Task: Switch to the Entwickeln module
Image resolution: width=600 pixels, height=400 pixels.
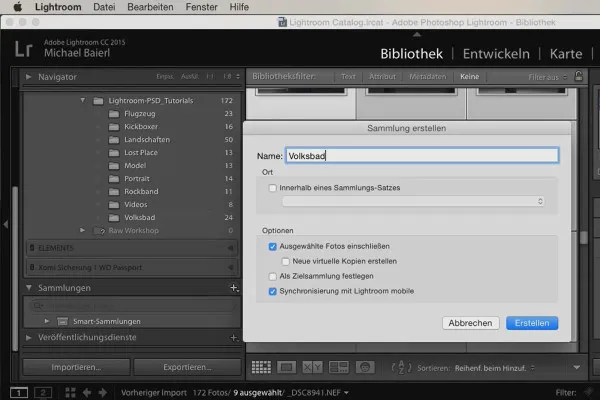Action: click(x=496, y=54)
